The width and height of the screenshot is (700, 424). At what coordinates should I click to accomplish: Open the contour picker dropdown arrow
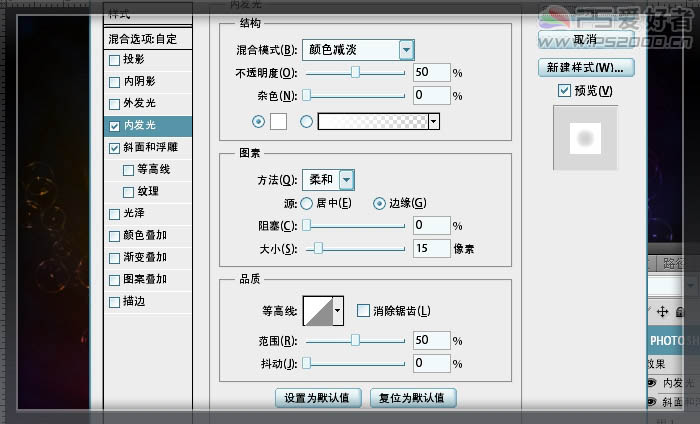338,310
